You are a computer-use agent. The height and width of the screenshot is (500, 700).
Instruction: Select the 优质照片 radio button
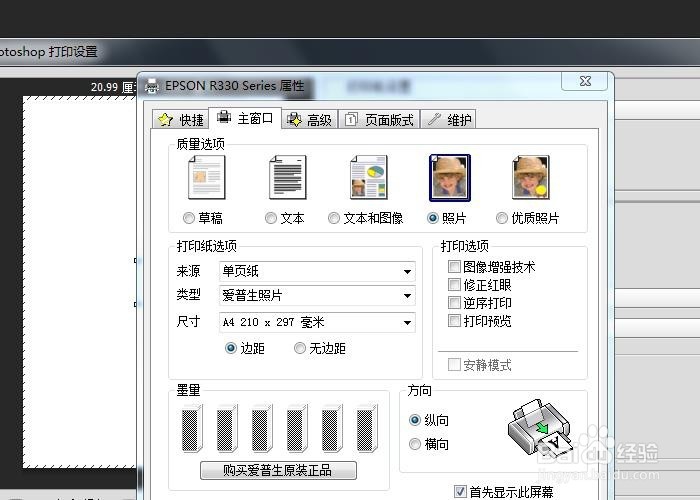[x=502, y=218]
